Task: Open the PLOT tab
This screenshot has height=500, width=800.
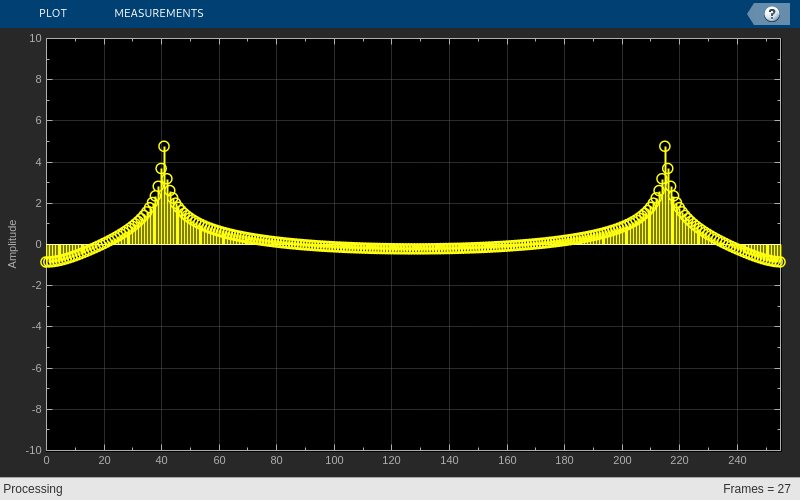Action: [53, 13]
